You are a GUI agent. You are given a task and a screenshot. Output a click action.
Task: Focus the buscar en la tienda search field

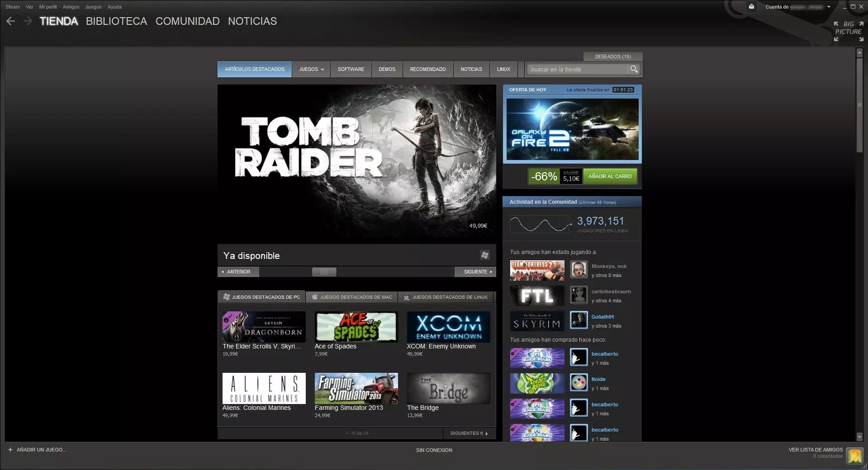(x=578, y=69)
